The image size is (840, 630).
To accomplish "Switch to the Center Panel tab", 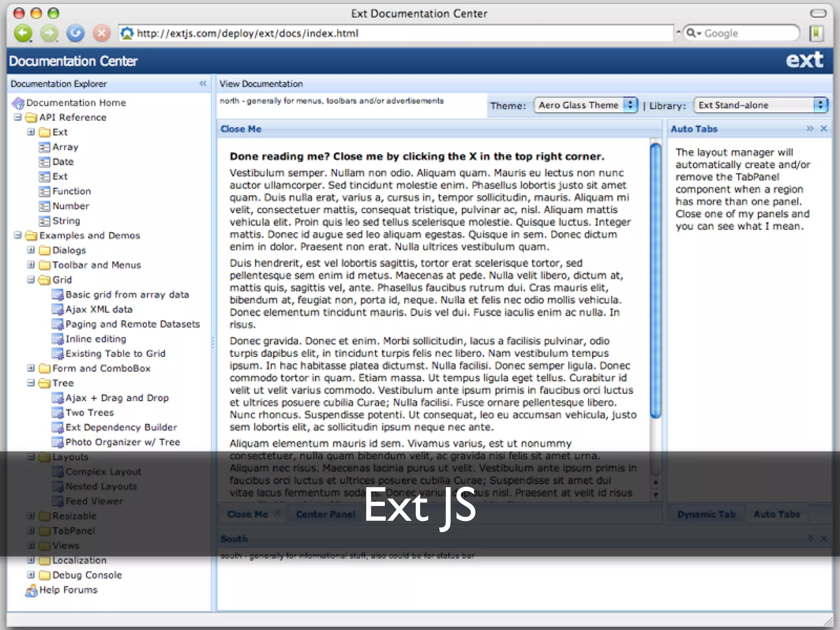I will tap(326, 514).
